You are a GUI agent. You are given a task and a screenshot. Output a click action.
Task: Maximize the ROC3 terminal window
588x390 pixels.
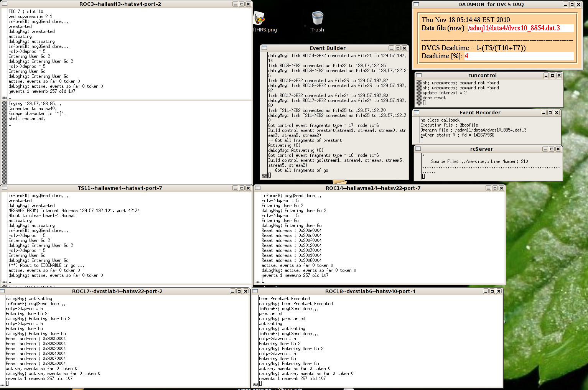tap(242, 4)
